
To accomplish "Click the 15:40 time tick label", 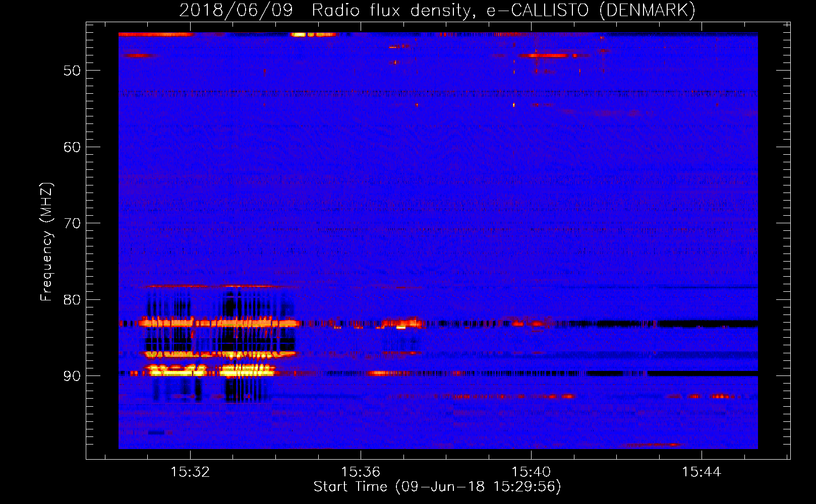I will [531, 472].
